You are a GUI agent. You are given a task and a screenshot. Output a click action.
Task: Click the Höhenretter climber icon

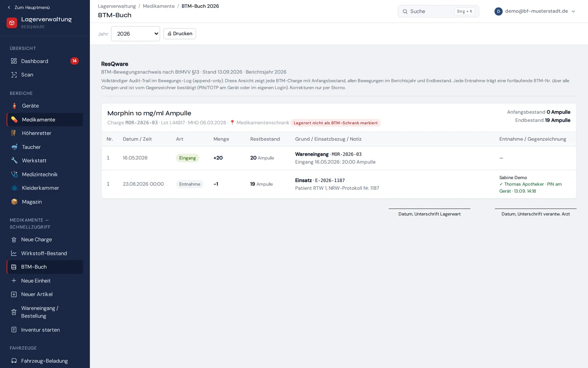pyautogui.click(x=14, y=133)
